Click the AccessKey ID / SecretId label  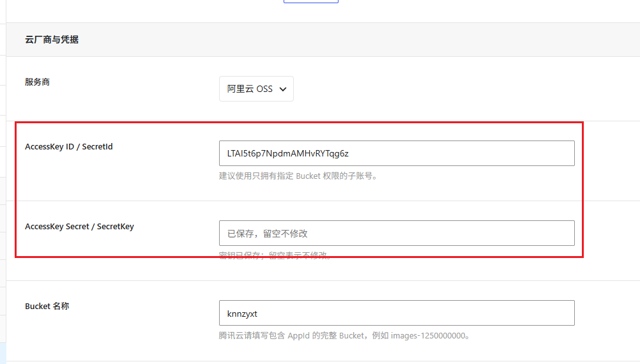[x=68, y=146]
